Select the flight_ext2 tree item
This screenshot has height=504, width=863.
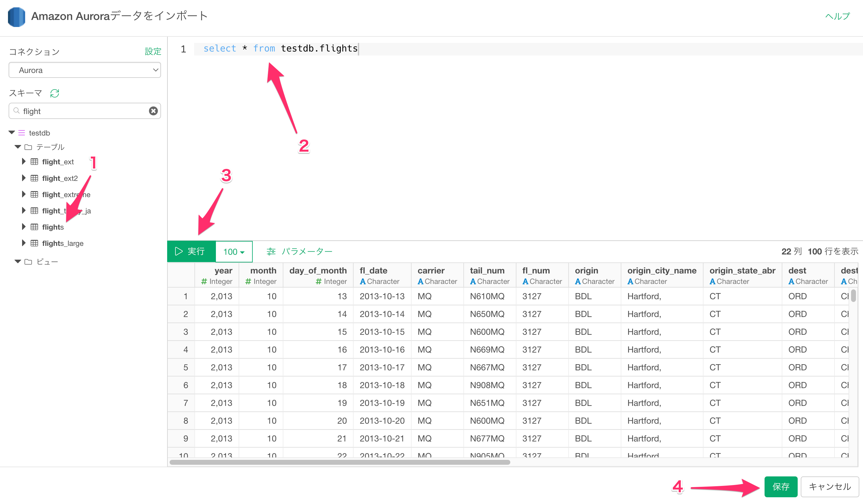coord(60,178)
